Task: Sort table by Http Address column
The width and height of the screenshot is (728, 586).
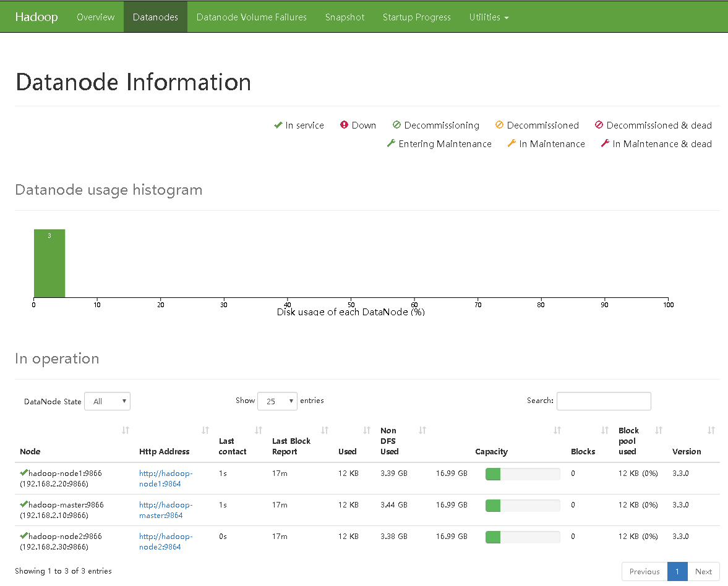Action: pos(205,431)
